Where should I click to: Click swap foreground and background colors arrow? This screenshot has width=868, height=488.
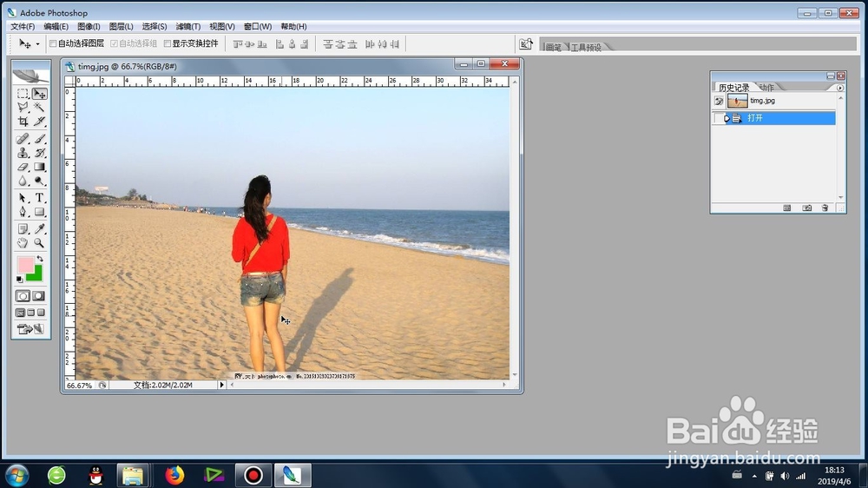pyautogui.click(x=40, y=260)
